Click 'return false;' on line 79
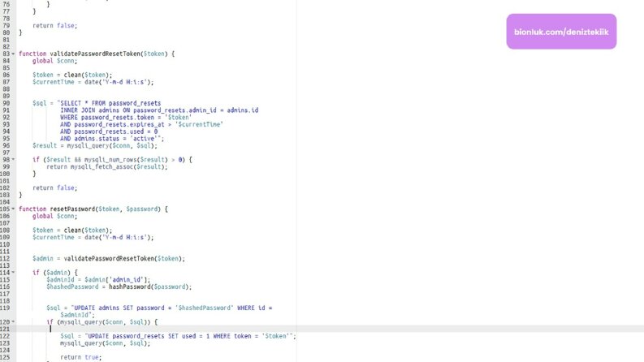The width and height of the screenshot is (644, 362). coord(54,25)
